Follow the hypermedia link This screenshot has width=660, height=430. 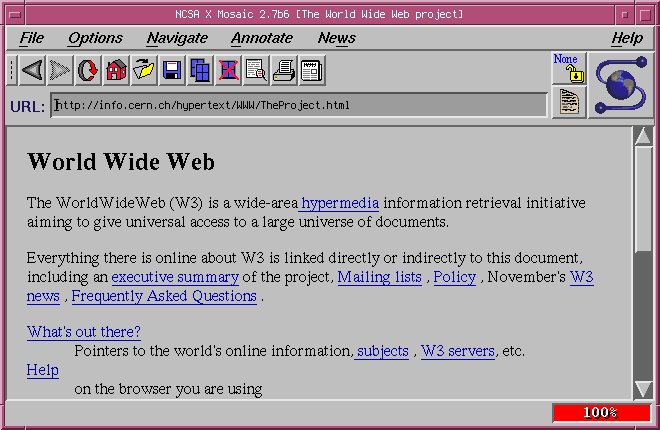(x=340, y=203)
